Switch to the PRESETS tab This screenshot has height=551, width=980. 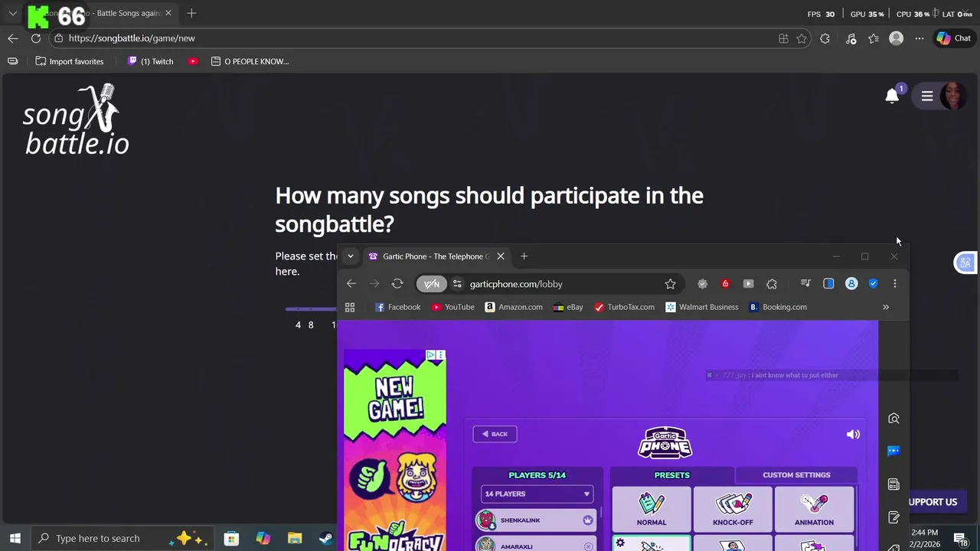pos(672,475)
